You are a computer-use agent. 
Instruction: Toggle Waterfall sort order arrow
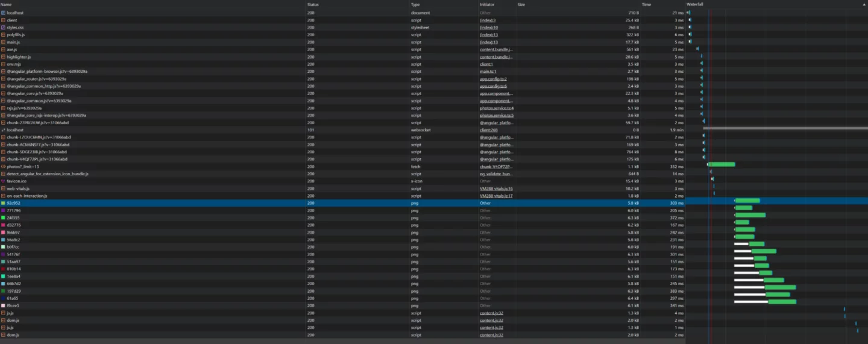863,4
